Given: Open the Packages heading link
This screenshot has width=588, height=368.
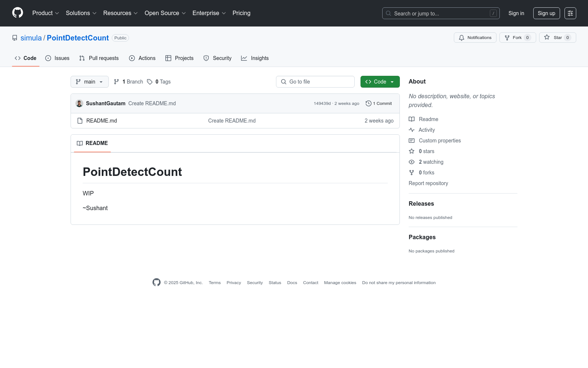Looking at the screenshot, I should click(422, 237).
